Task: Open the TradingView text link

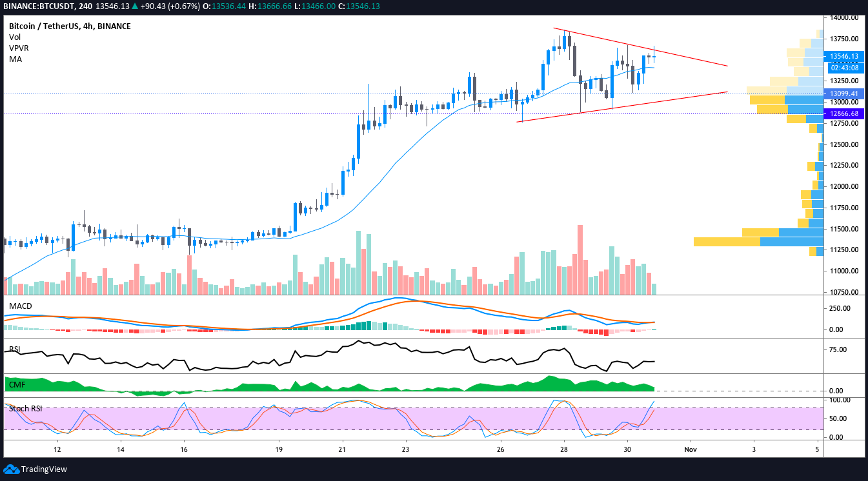Action: [x=44, y=469]
